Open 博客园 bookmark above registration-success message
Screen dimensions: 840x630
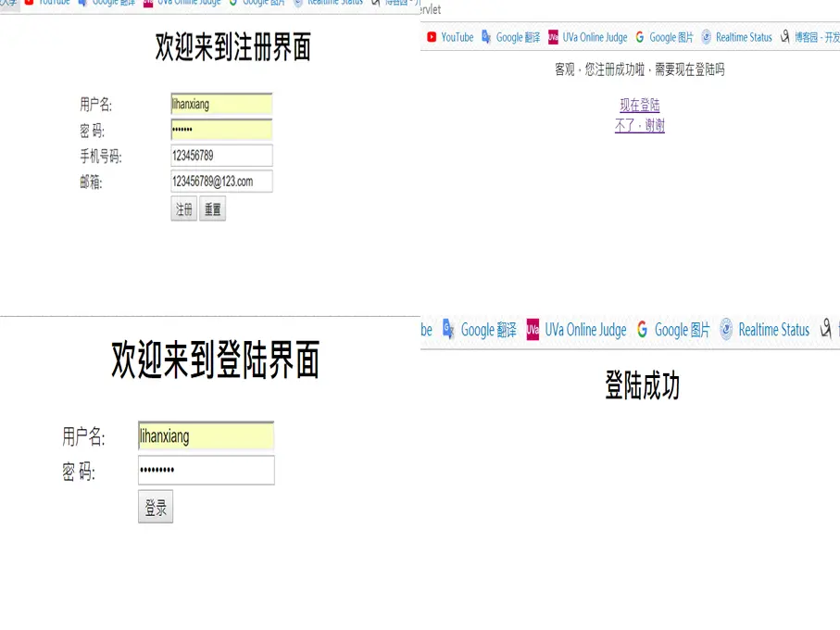click(x=809, y=37)
